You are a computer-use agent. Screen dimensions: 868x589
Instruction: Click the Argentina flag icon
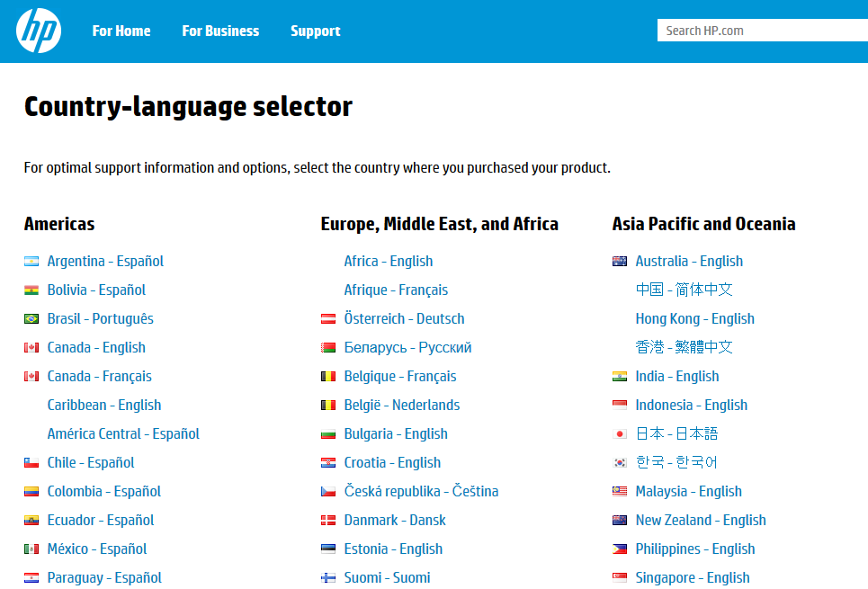[31, 262]
